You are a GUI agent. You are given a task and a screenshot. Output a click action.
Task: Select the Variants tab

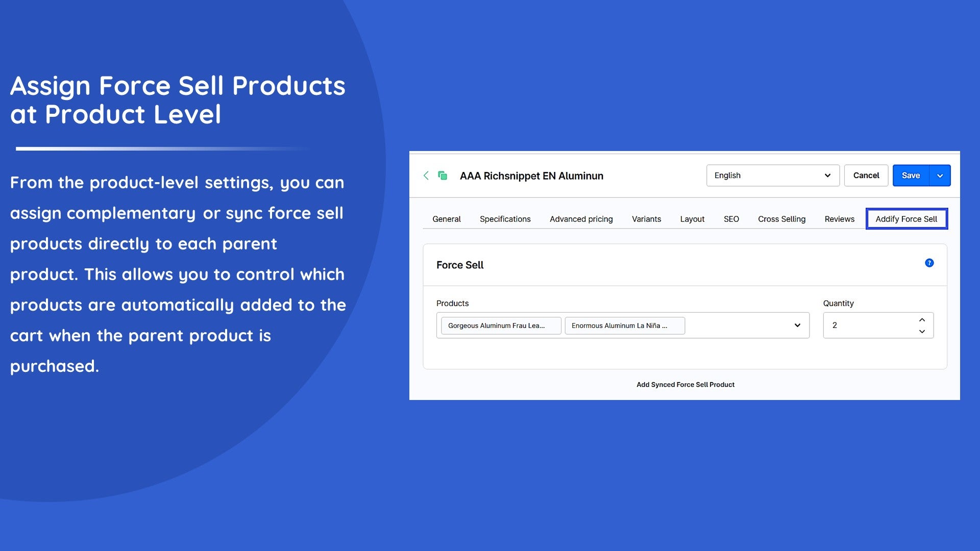pos(646,219)
